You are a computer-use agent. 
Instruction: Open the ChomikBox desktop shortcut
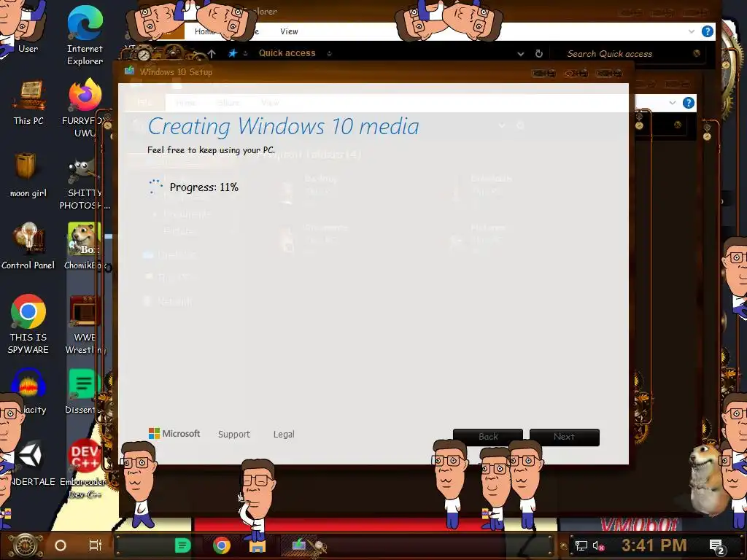(85, 246)
